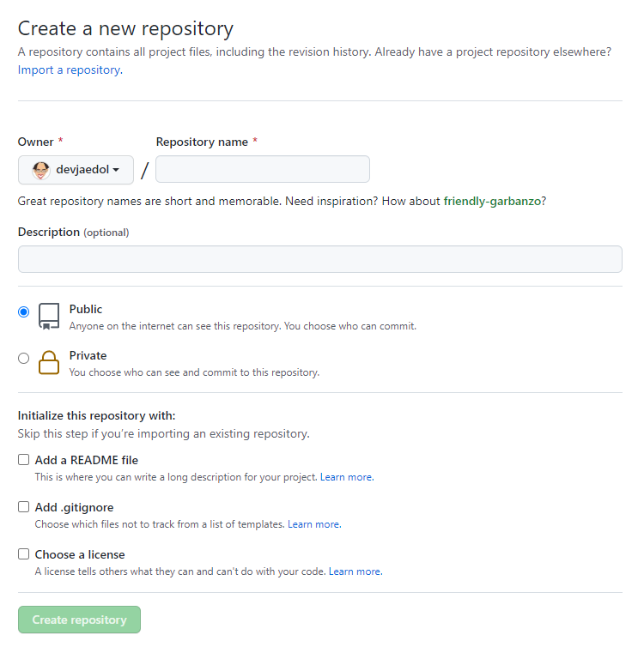Viewport: 644px width, 653px height.
Task: Select the Public radio button
Action: [x=24, y=312]
